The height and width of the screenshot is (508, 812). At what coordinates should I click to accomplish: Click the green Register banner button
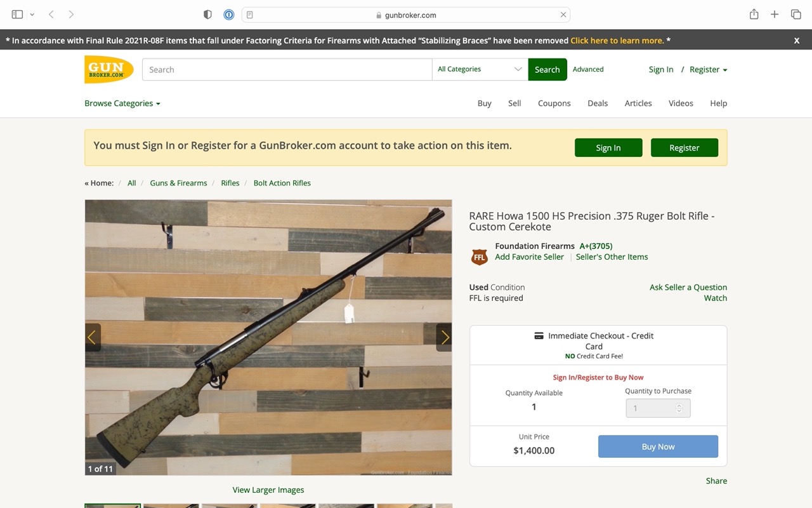[684, 147]
